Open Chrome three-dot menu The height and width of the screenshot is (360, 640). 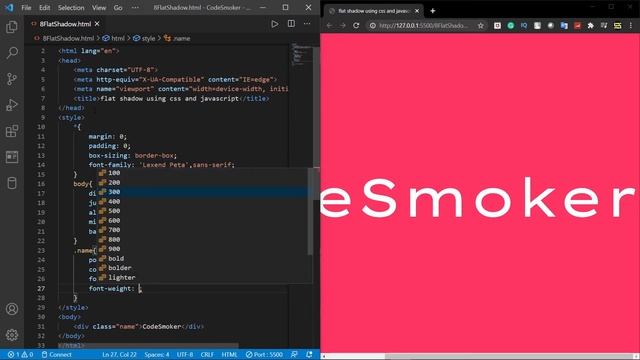point(631,25)
